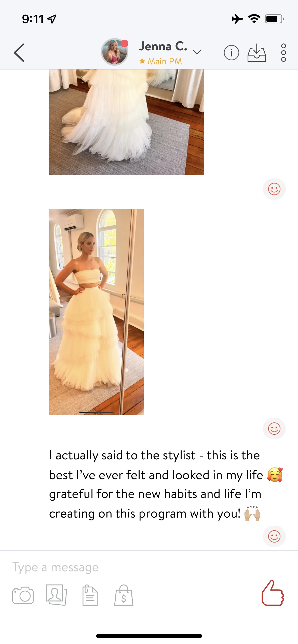Open Jenna C.'s profile picture
Image resolution: width=298 pixels, height=644 pixels.
pyautogui.click(x=115, y=52)
